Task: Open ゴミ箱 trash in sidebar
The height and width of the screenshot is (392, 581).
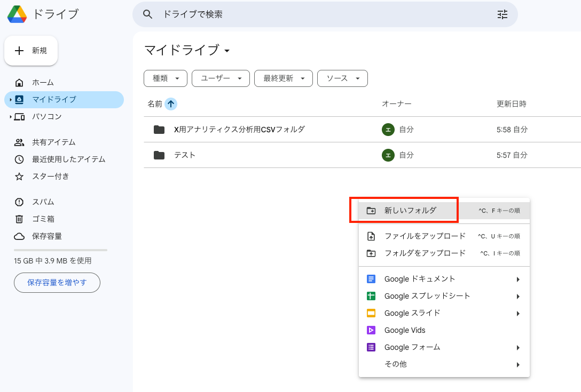Action: click(43, 219)
